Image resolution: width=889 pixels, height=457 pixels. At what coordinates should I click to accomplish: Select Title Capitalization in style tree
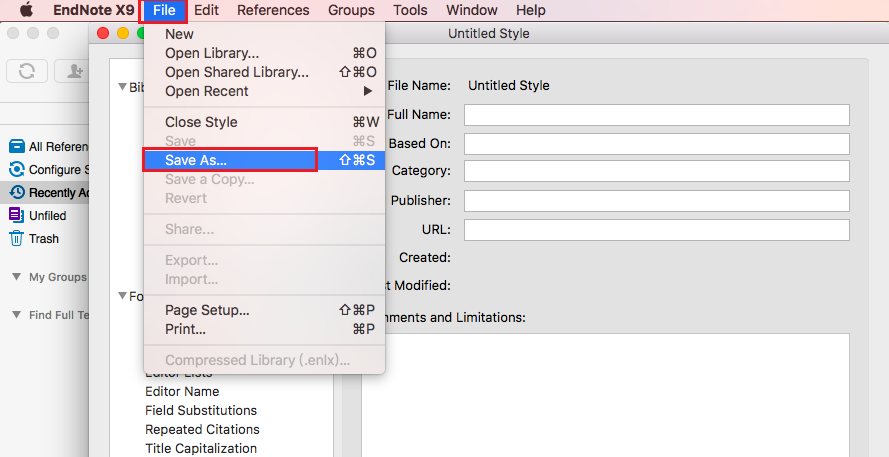click(201, 448)
